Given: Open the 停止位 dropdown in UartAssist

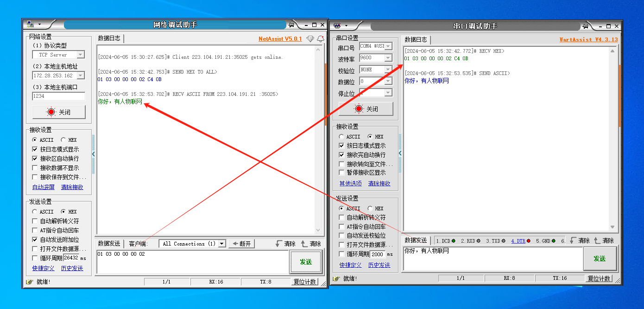Looking at the screenshot, I should 388,93.
